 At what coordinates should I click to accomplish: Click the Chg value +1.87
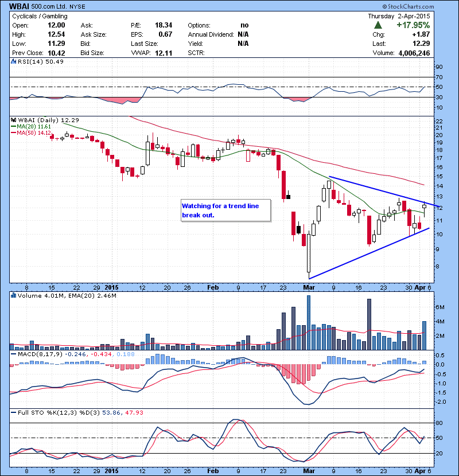421,34
